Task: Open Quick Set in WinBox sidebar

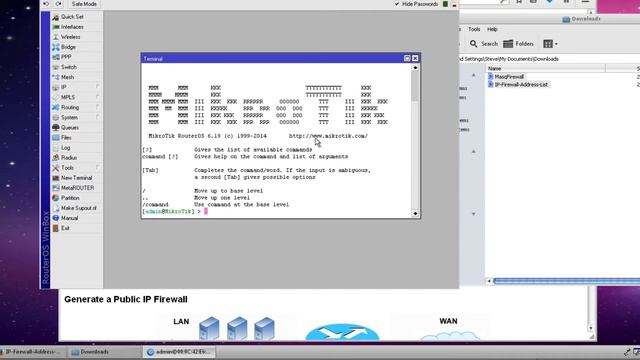Action: pyautogui.click(x=72, y=17)
